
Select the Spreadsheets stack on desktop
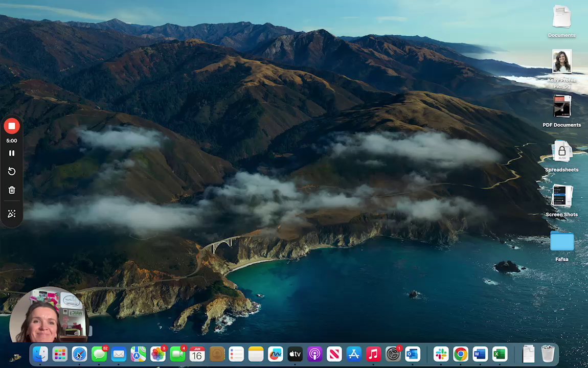tap(562, 156)
